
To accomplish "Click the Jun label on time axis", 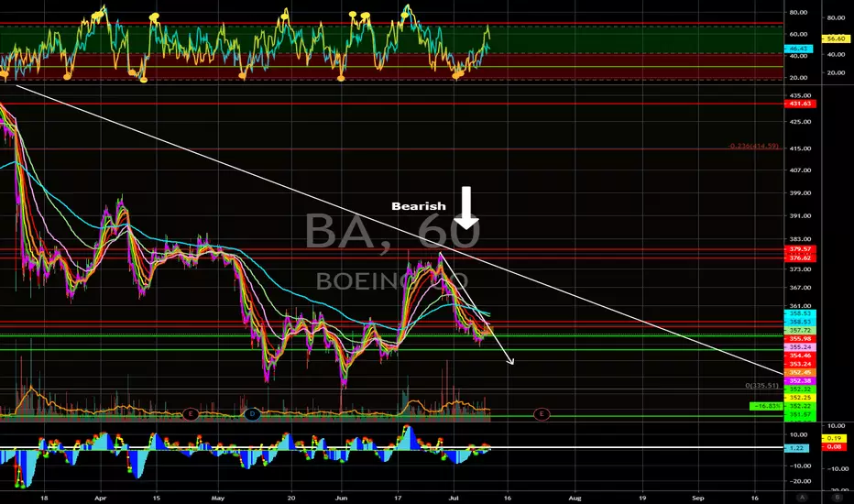I will tap(341, 498).
